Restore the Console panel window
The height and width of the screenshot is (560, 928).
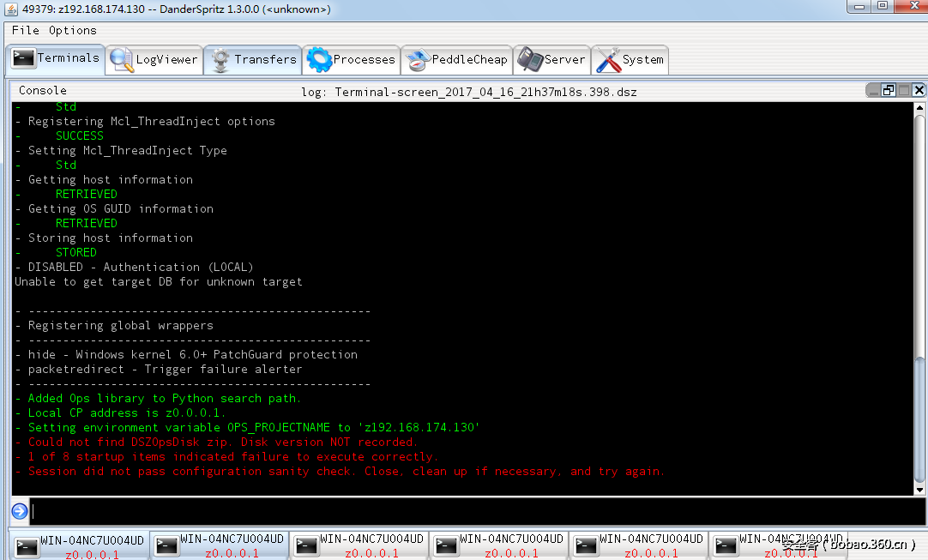point(889,90)
